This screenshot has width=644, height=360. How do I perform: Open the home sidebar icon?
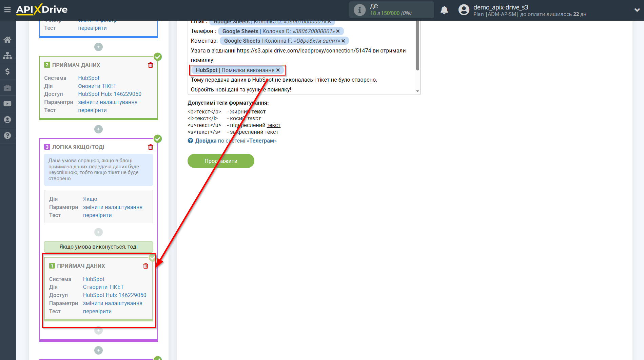[7, 40]
